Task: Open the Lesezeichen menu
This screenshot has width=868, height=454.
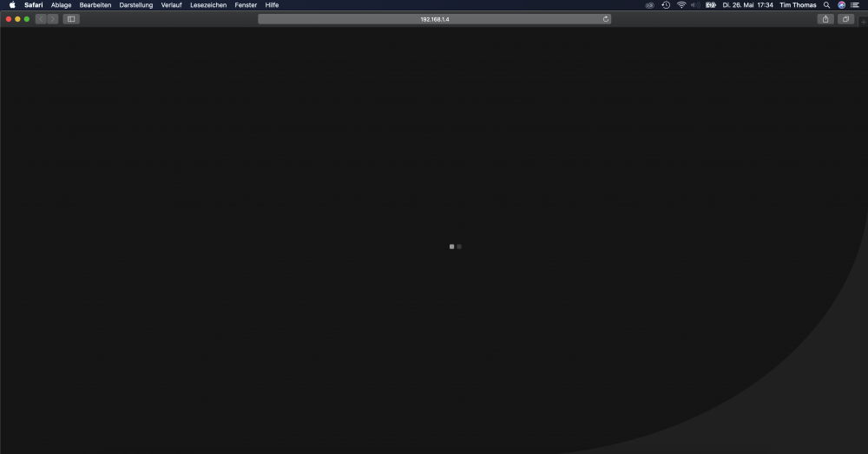Action: [x=208, y=5]
